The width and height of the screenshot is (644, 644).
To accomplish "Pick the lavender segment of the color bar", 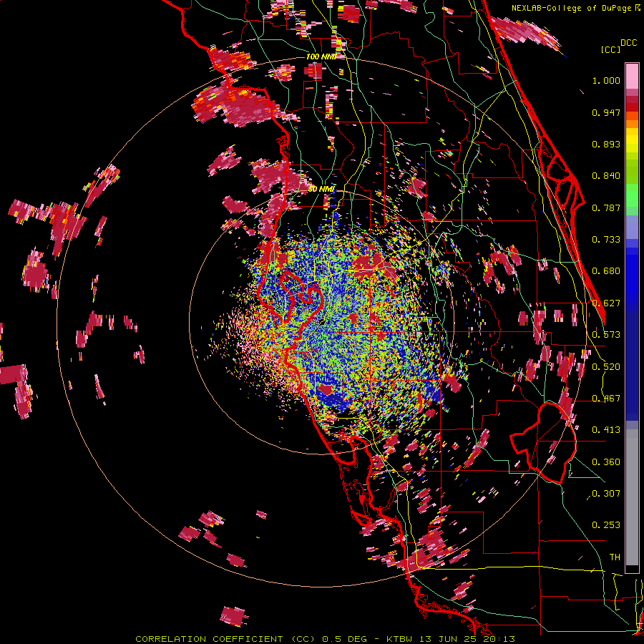I will click(x=632, y=228).
